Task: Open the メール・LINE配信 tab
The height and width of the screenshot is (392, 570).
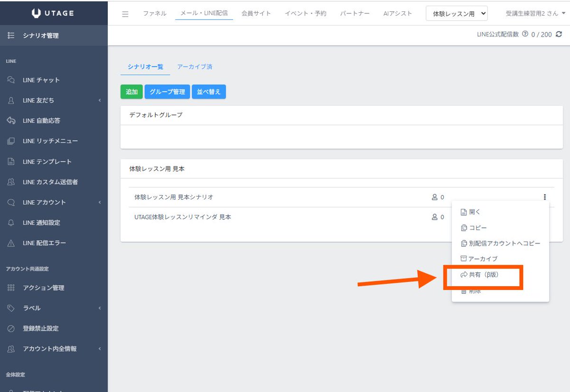Action: (x=204, y=13)
